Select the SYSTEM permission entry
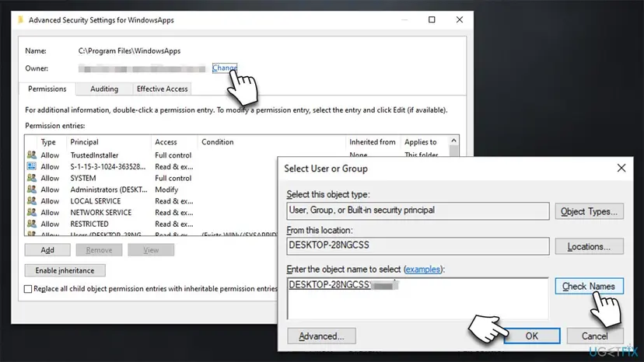The width and height of the screenshot is (644, 362). 152,178
